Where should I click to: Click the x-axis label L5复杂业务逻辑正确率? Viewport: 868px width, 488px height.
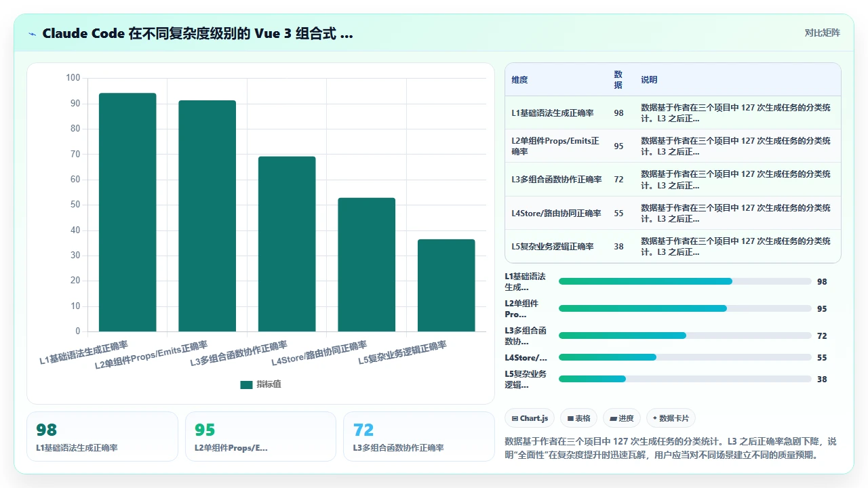[403, 353]
